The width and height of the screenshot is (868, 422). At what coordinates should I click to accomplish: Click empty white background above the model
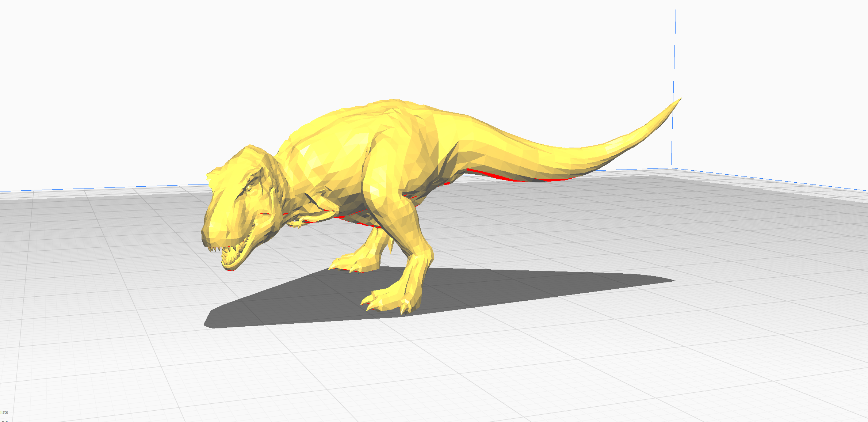click(365, 44)
